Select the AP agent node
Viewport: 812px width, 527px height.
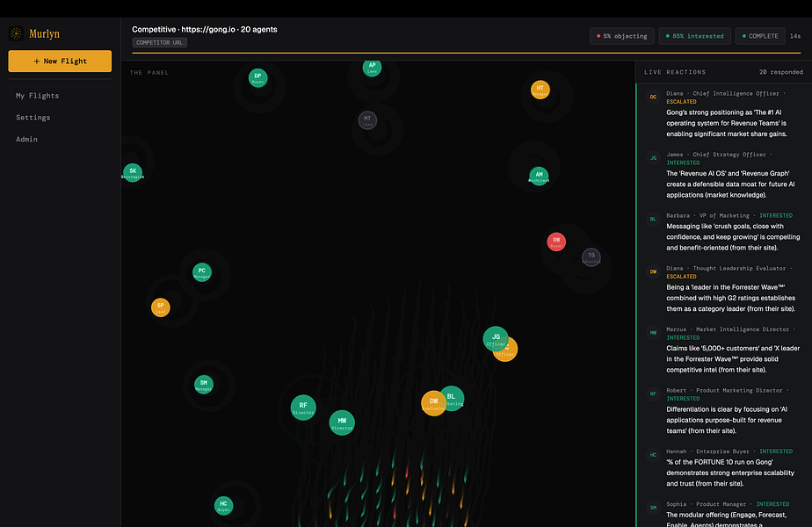(x=372, y=68)
